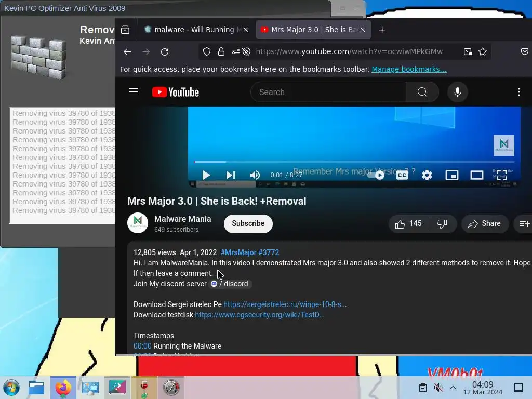
Task: Enter full screen video mode
Action: pos(501,175)
